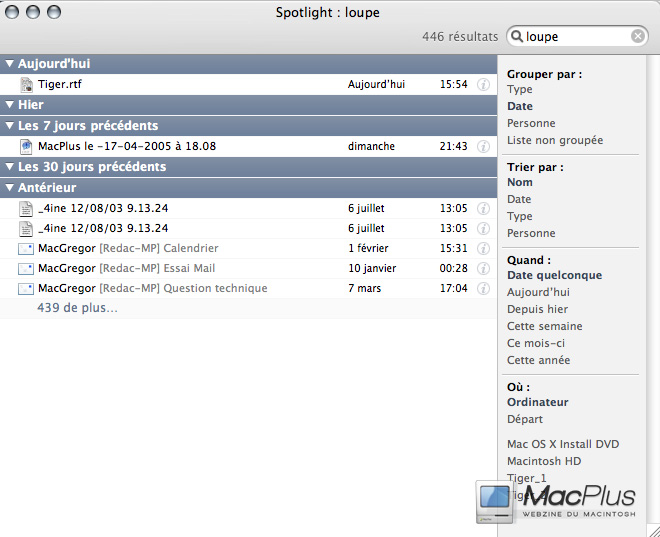Select MacGregor [Redac-MP] Essai Mail message
660x537 pixels.
pos(248,268)
